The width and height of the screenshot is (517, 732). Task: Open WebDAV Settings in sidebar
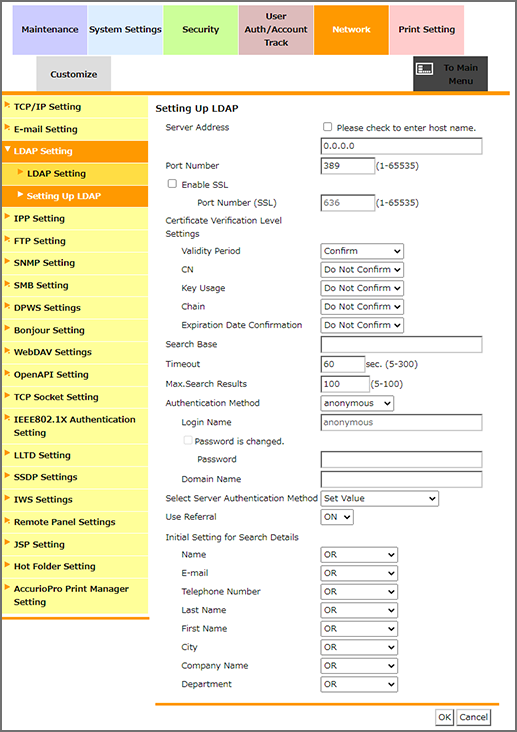(75, 352)
